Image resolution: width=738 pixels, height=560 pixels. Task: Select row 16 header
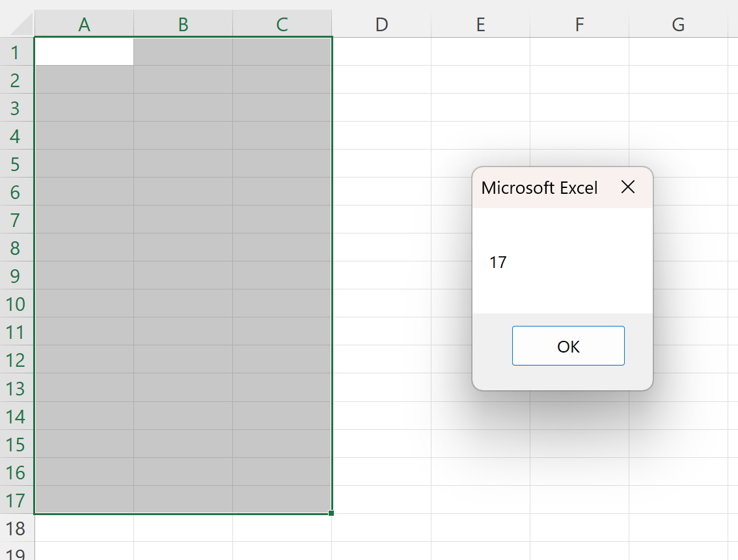click(17, 472)
